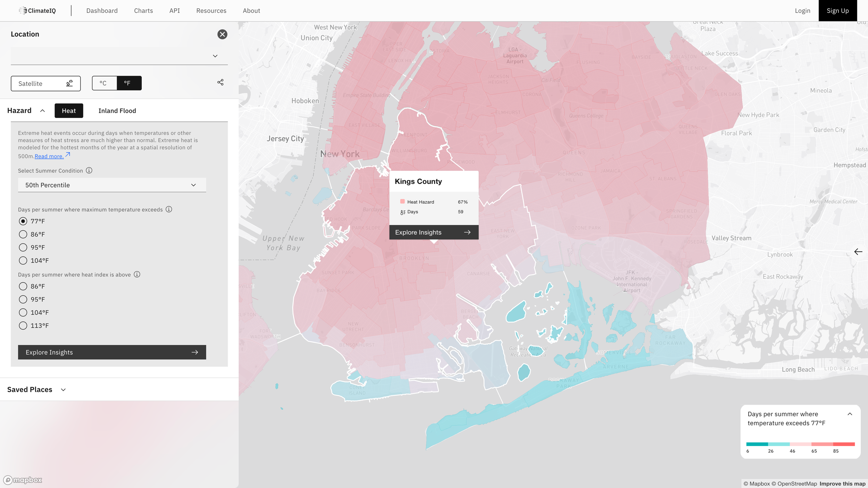Click info icon beside maximum temperature exceeds
The width and height of the screenshot is (868, 488).
tap(169, 209)
